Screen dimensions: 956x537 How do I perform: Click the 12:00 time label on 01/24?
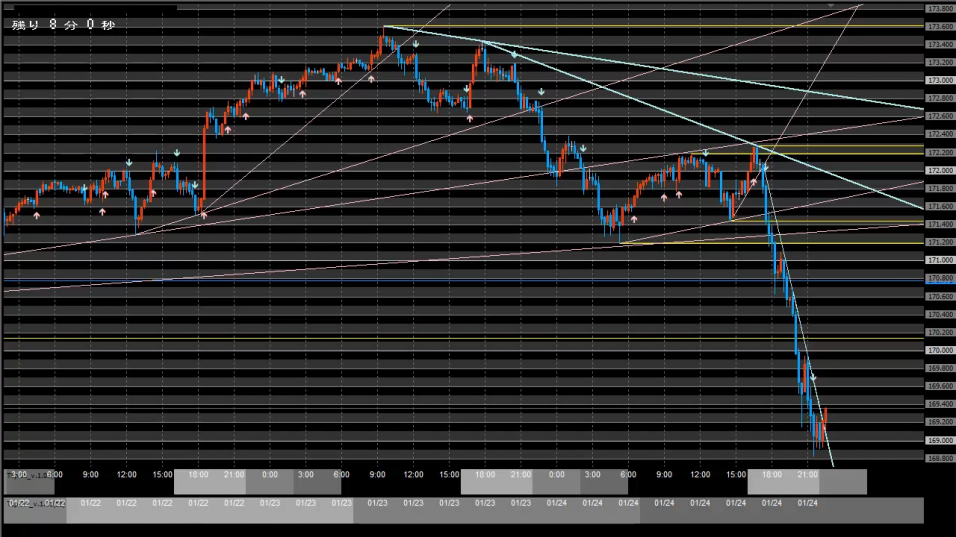(700, 474)
